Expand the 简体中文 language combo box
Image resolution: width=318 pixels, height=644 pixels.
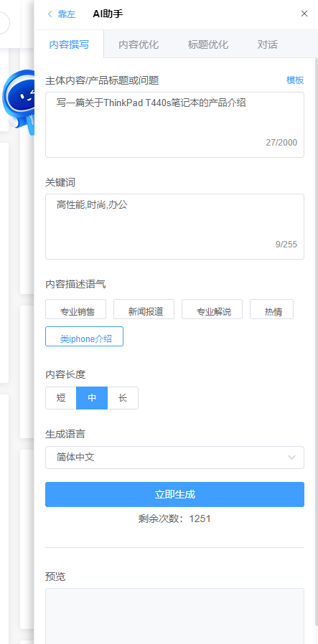click(x=174, y=457)
